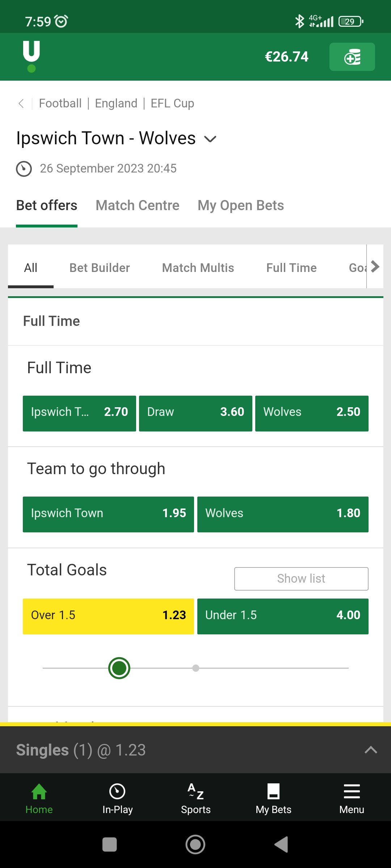This screenshot has width=391, height=868.
Task: Open the EFL Cup breadcrumb link
Action: tap(172, 103)
